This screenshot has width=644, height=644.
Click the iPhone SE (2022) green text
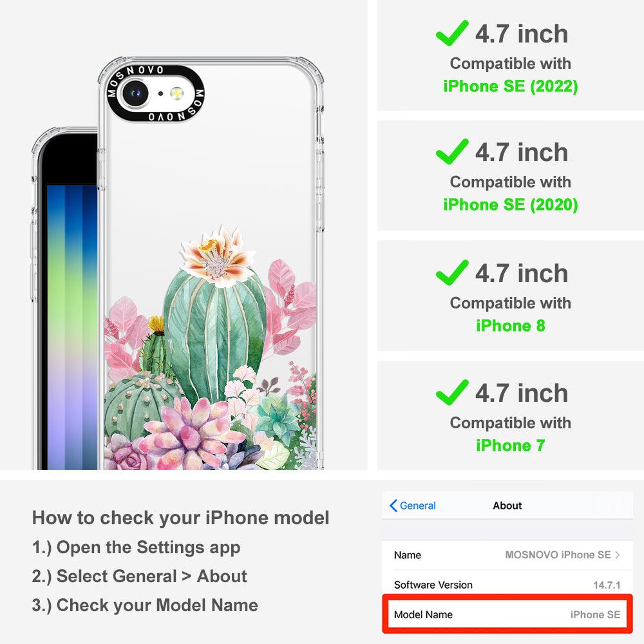coord(511,86)
